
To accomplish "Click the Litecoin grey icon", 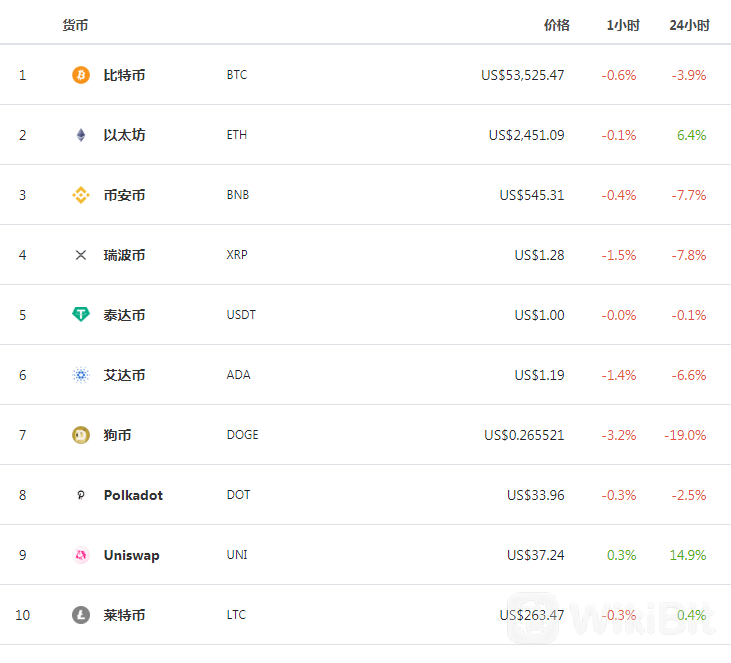I will (x=81, y=615).
